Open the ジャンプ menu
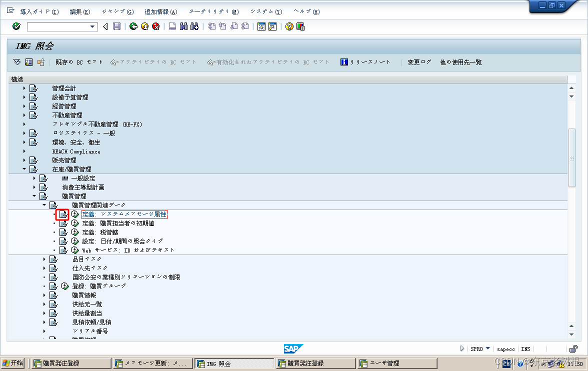Image resolution: width=588 pixels, height=371 pixels. pos(117,11)
